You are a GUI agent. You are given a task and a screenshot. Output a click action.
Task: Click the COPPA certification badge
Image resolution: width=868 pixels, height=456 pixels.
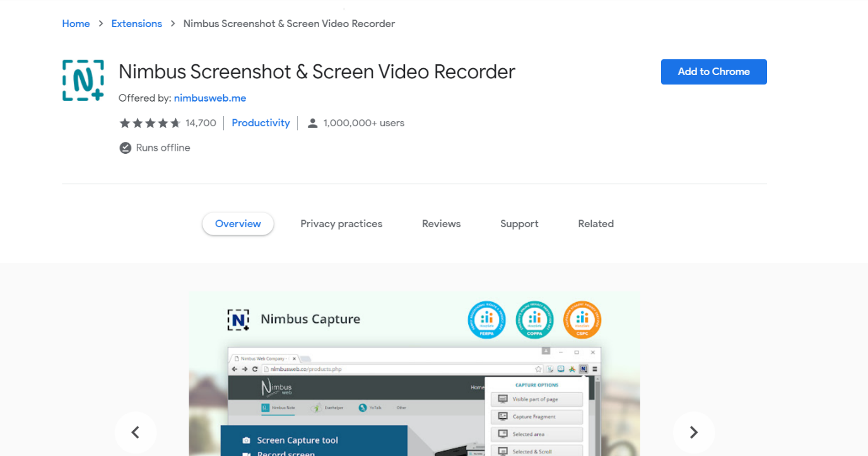(x=534, y=319)
